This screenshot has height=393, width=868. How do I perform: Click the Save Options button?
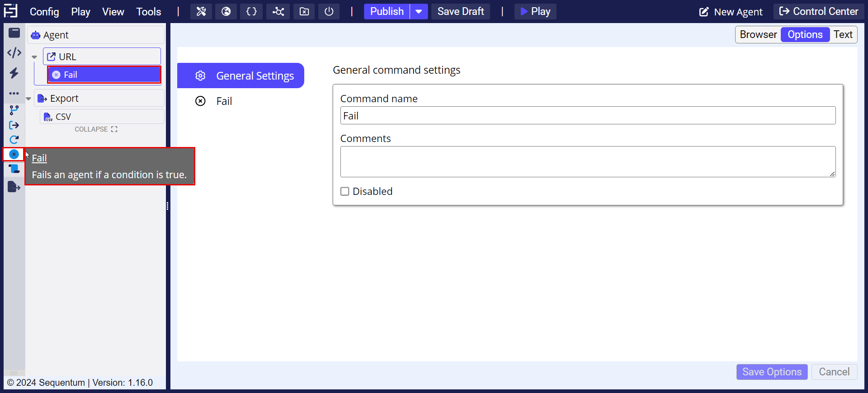tap(772, 372)
